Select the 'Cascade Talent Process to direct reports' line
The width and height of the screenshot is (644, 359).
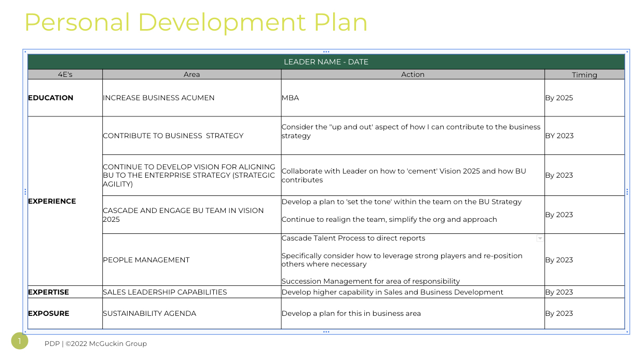click(x=353, y=238)
